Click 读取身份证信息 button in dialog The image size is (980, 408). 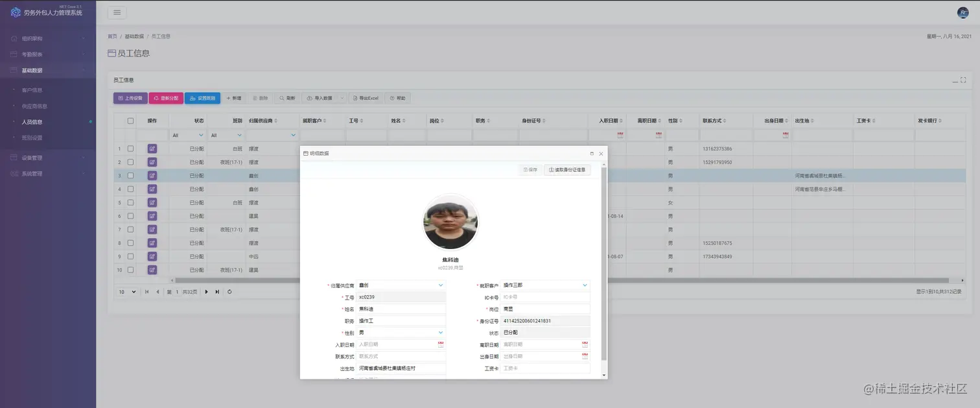click(x=567, y=170)
